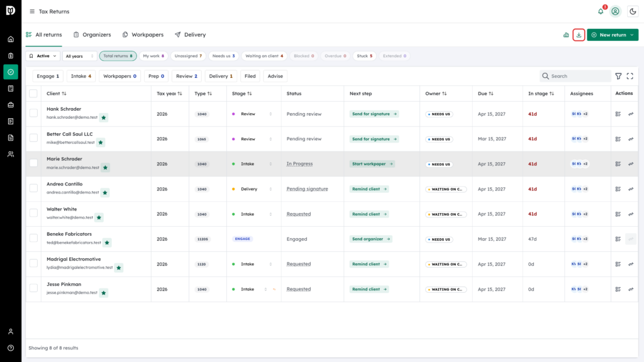Open the account icon at the sidebar bottom
644x362 pixels.
[11, 332]
